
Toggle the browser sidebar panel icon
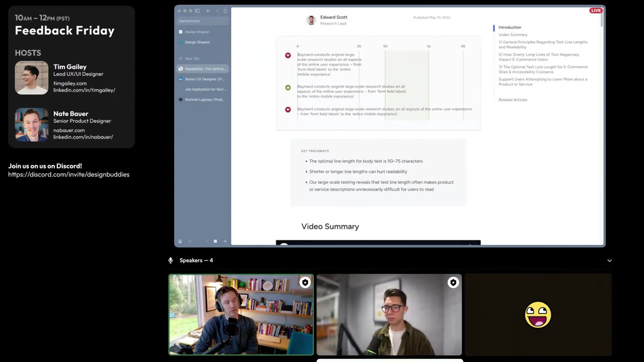coord(197,11)
